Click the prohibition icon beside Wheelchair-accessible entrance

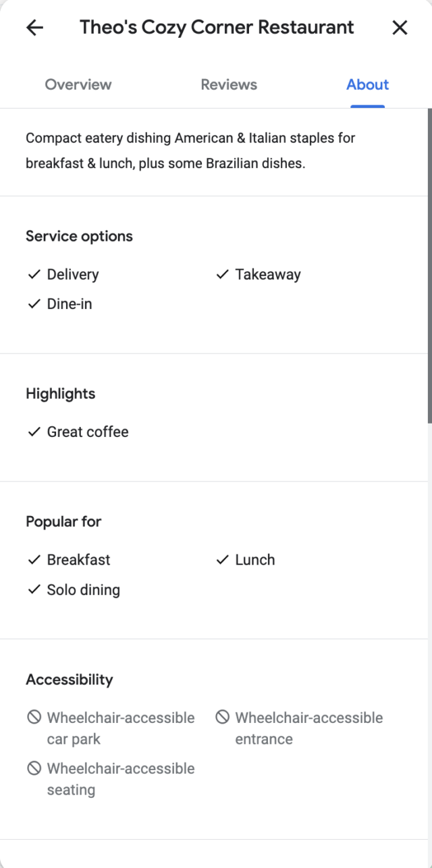point(221,718)
